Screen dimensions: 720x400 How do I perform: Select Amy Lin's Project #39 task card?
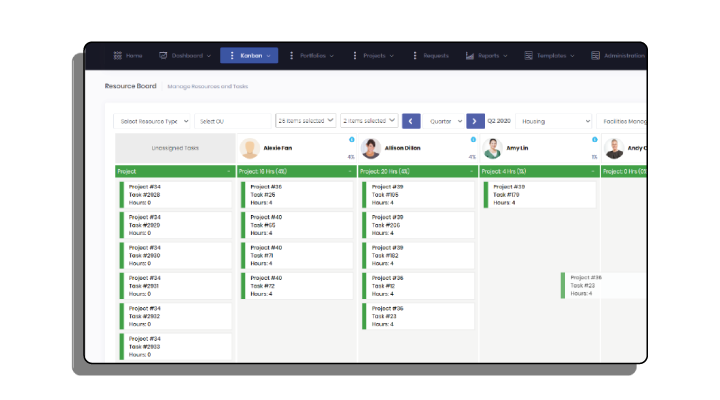pyautogui.click(x=540, y=195)
